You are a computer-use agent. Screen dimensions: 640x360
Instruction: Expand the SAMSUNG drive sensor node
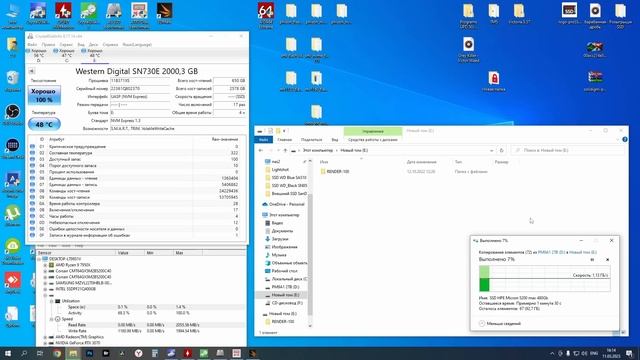[45, 283]
